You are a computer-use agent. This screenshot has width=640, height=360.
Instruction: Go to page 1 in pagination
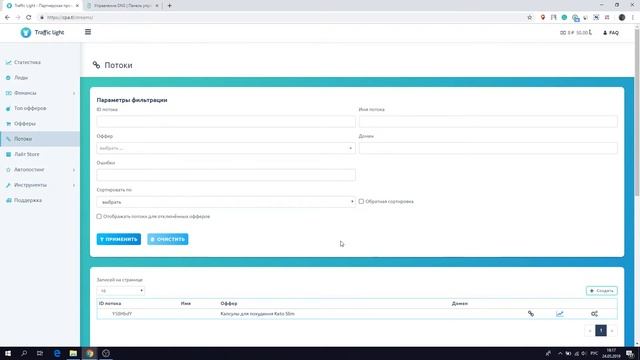point(601,330)
